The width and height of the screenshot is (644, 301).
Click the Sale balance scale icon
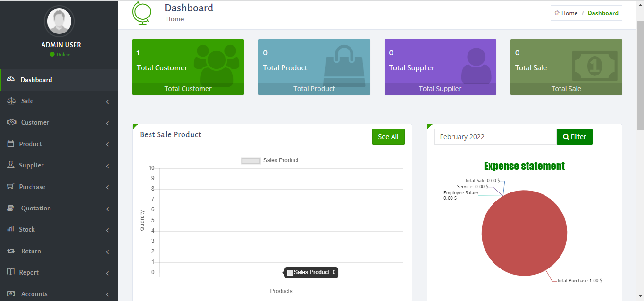11,101
